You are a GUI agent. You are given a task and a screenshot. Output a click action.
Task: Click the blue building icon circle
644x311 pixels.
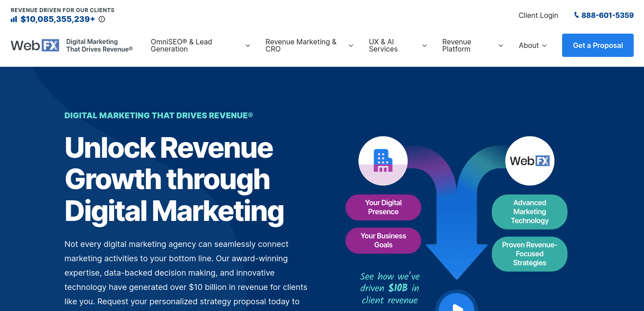383,161
